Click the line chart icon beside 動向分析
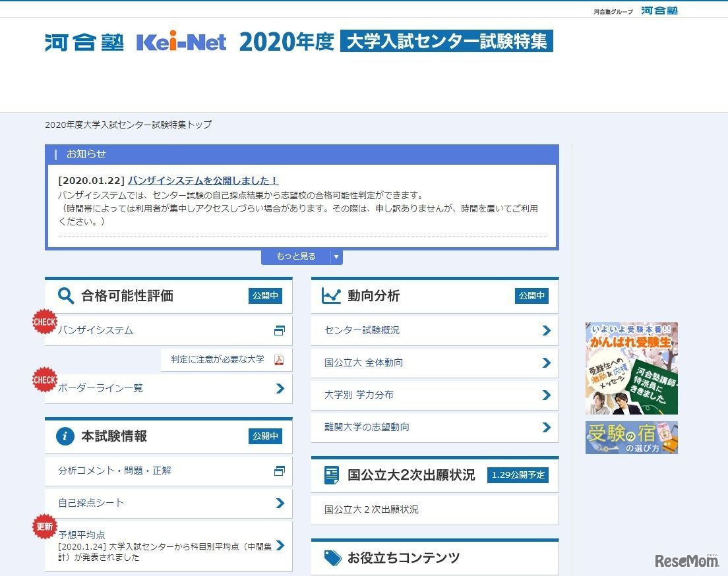Viewport: 728px width, 576px height. pyautogui.click(x=332, y=296)
